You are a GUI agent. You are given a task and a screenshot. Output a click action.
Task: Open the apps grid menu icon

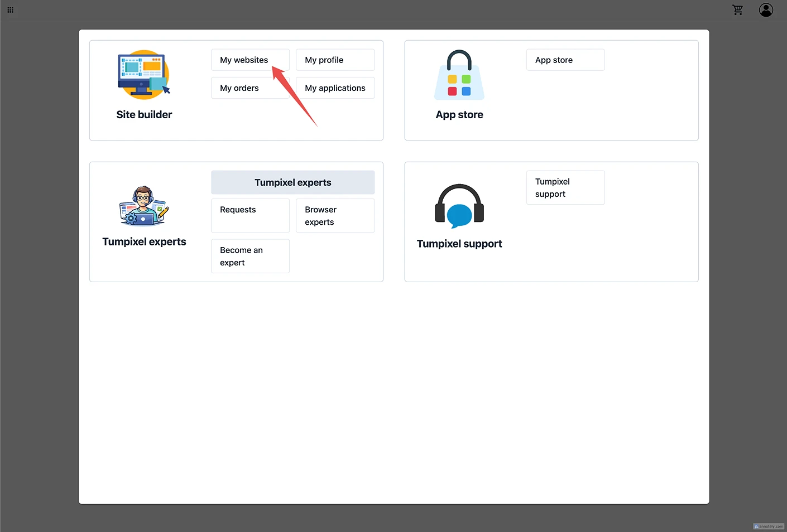pyautogui.click(x=10, y=10)
